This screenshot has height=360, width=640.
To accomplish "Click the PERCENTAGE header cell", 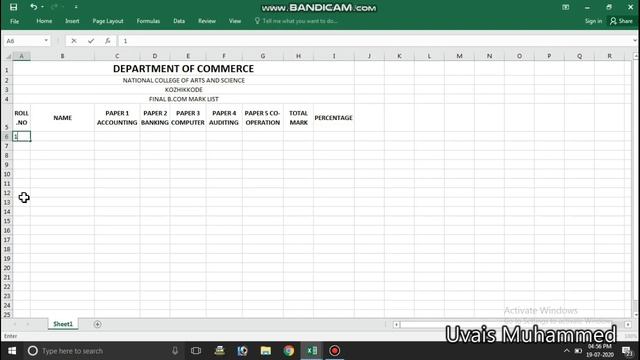I will point(333,118).
